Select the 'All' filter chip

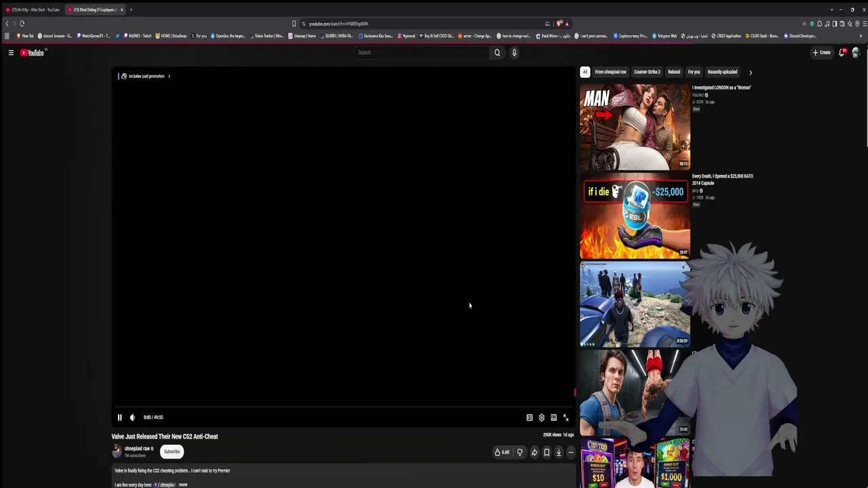[585, 72]
